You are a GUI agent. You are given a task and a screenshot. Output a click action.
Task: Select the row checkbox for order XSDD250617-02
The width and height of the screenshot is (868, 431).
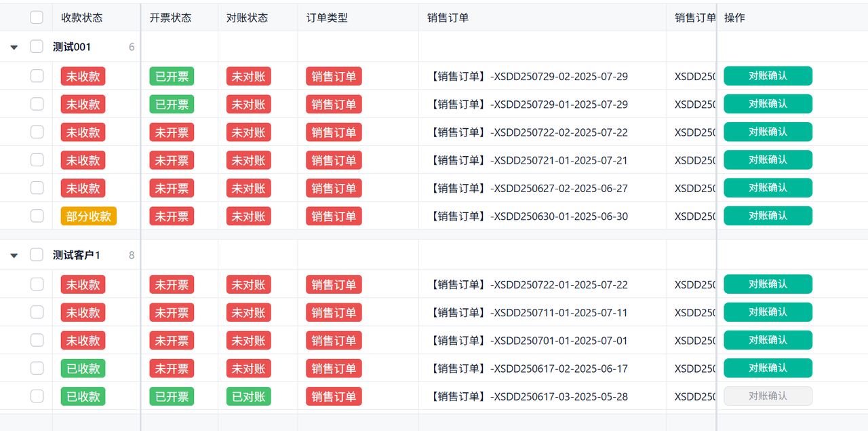point(37,368)
